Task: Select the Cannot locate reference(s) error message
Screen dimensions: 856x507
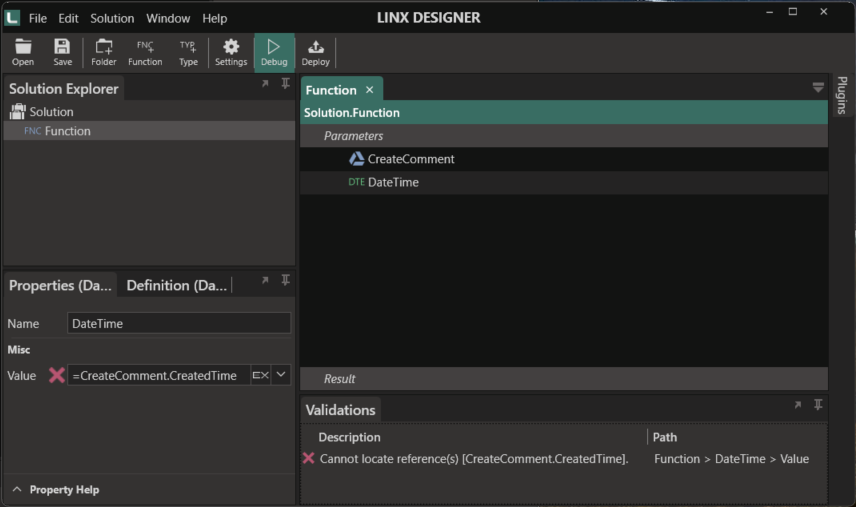Action: [x=474, y=459]
